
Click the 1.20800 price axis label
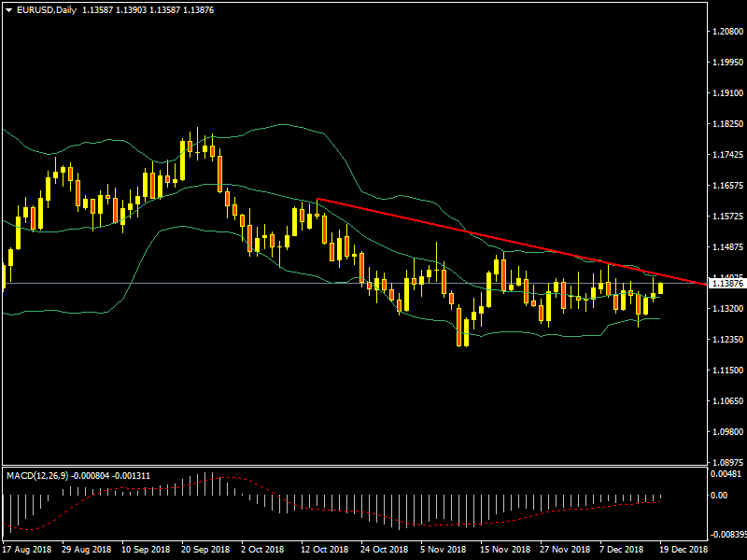pos(726,32)
